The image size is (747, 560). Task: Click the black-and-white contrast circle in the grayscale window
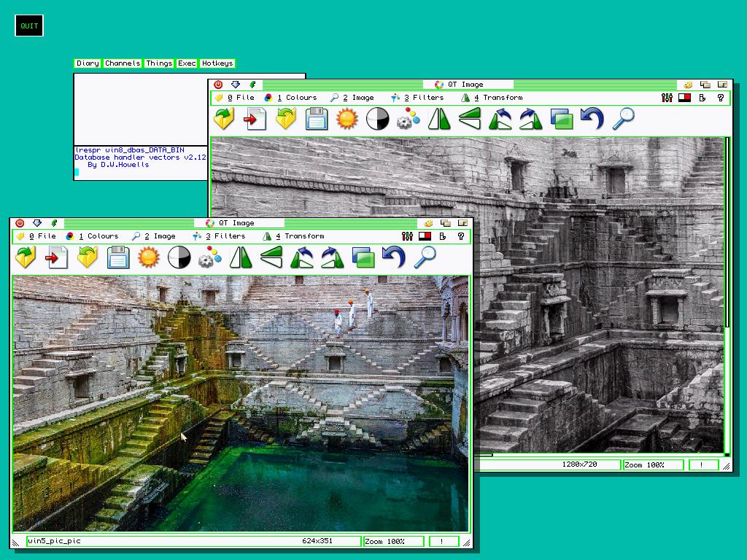[x=378, y=119]
